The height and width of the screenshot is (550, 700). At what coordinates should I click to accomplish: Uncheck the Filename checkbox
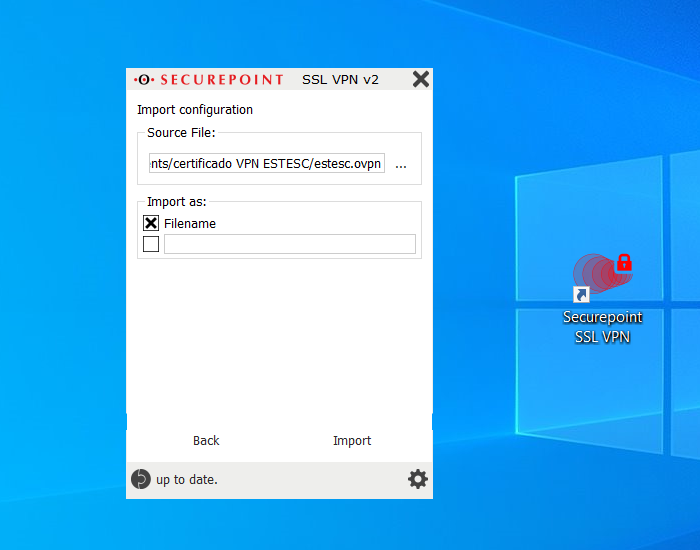pos(151,223)
